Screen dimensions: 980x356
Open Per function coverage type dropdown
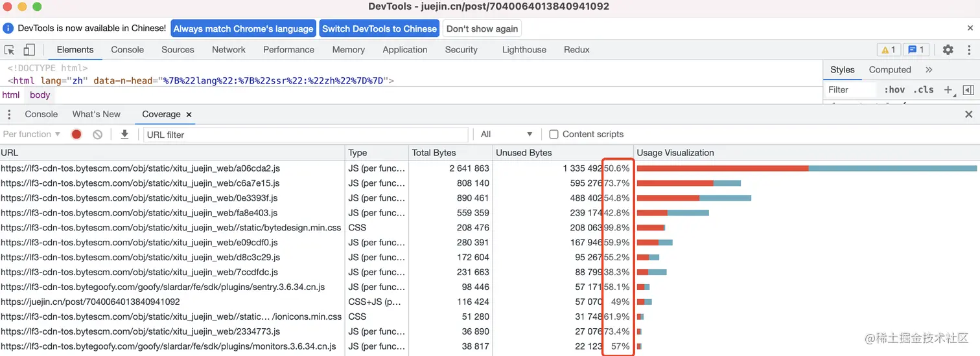point(32,135)
